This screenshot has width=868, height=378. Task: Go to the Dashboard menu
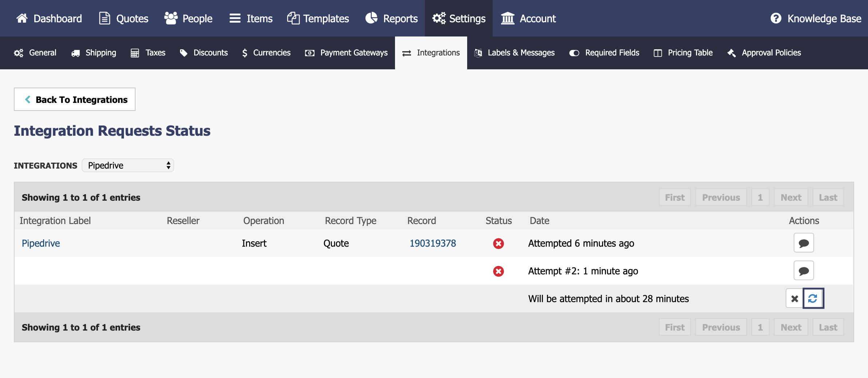[49, 18]
